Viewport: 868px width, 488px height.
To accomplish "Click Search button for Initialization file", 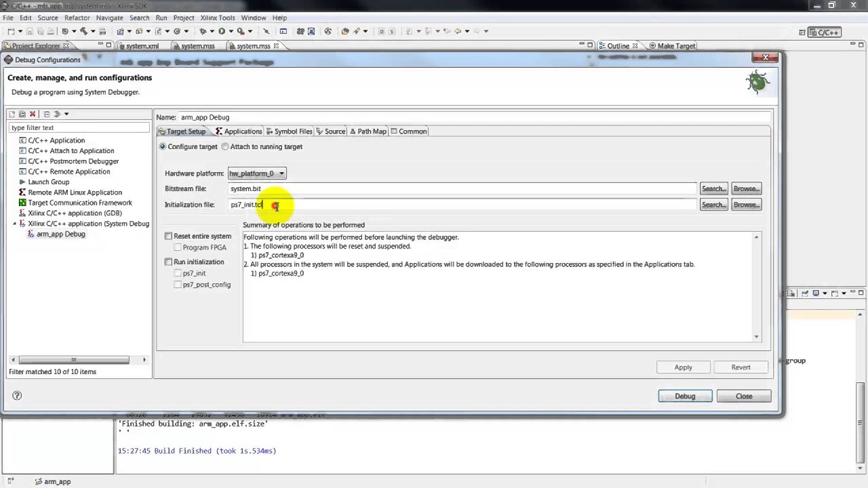I will 713,205.
